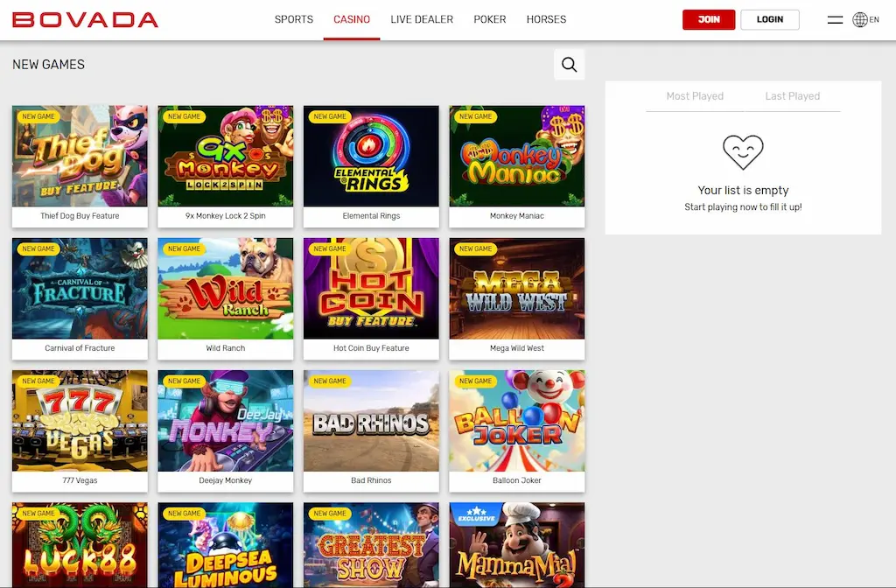Go to Horses section
The height and width of the screenshot is (588, 896).
(x=546, y=19)
